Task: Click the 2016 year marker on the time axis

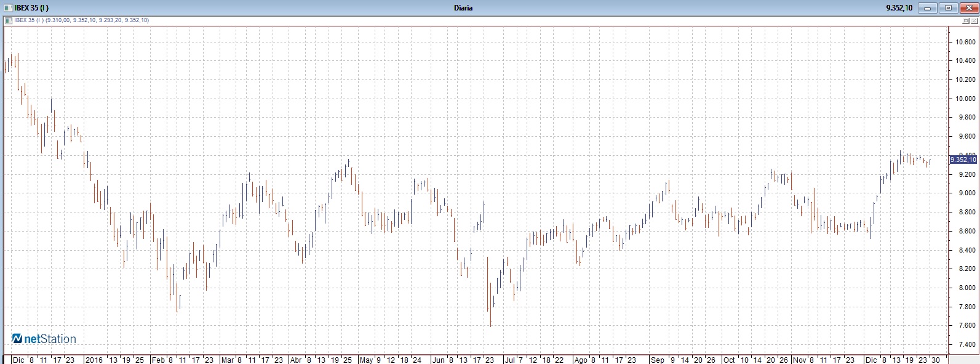Action: (94, 360)
